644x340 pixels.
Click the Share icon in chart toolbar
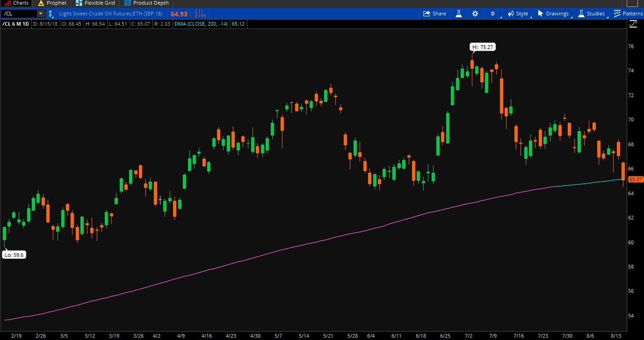point(434,14)
